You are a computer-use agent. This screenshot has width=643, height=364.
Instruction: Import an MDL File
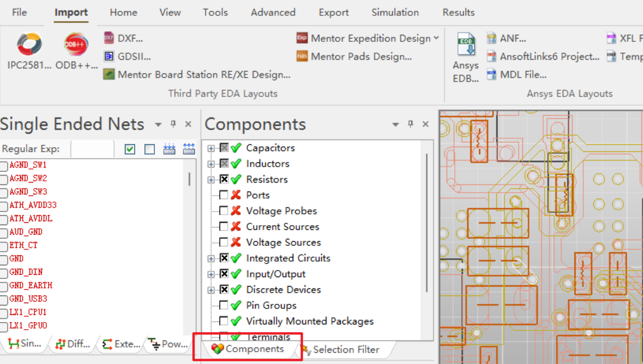[516, 74]
